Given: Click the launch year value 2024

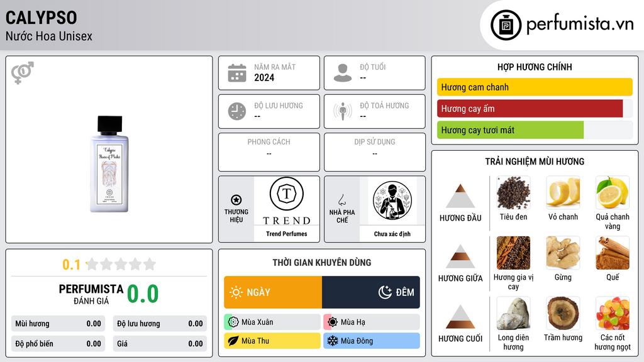Looking at the screenshot, I should (264, 77).
